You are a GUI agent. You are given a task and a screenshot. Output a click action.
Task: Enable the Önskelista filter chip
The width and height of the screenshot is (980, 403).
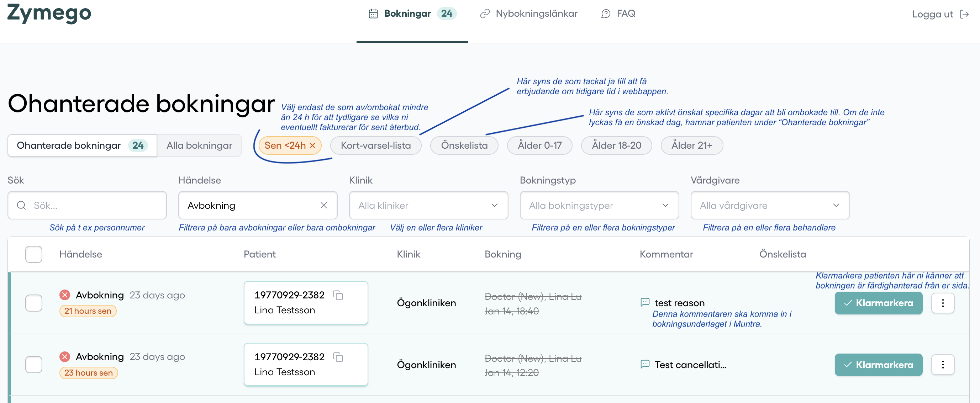pos(464,145)
